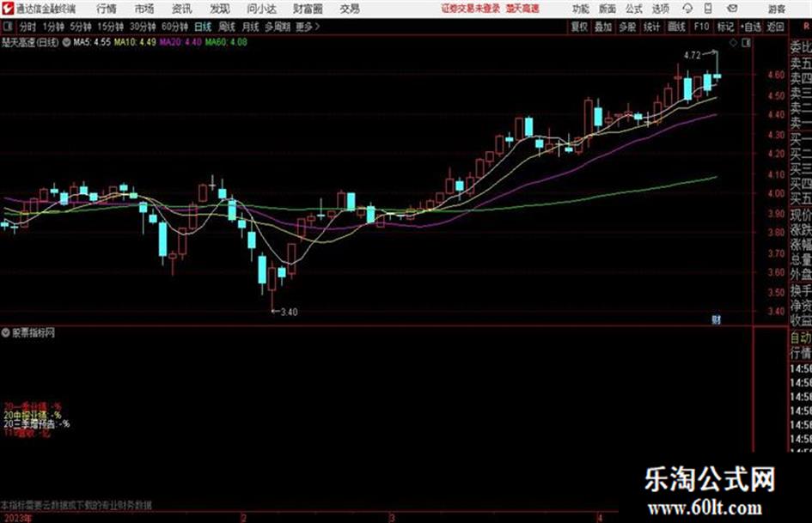
Task: Open the customer service headset icon
Action: point(687,9)
